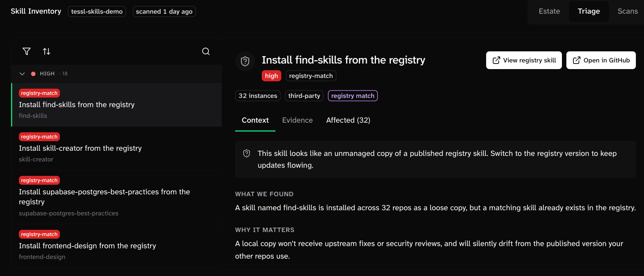Open the Evidence tab

click(297, 120)
